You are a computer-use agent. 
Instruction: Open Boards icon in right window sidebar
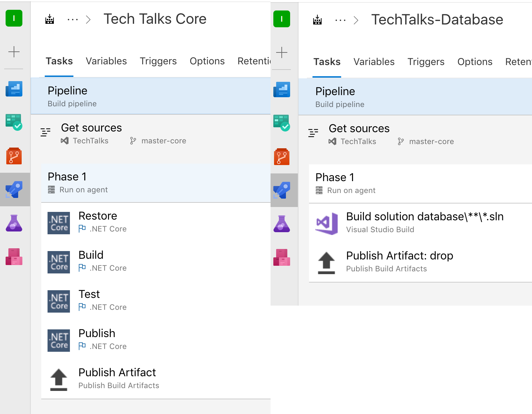[282, 123]
